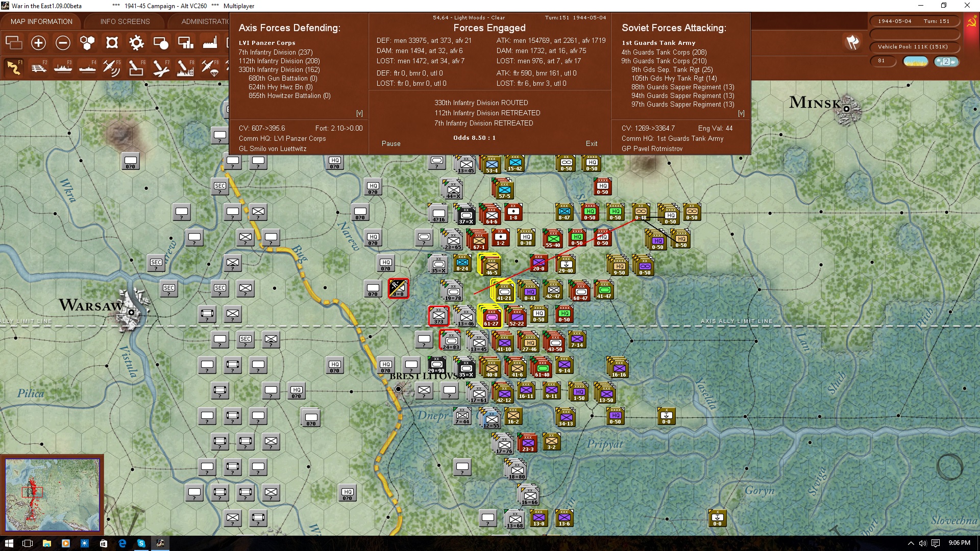Click Comm HQ LVI Panzer Corps text
This screenshot has width=980, height=551.
[x=282, y=138]
